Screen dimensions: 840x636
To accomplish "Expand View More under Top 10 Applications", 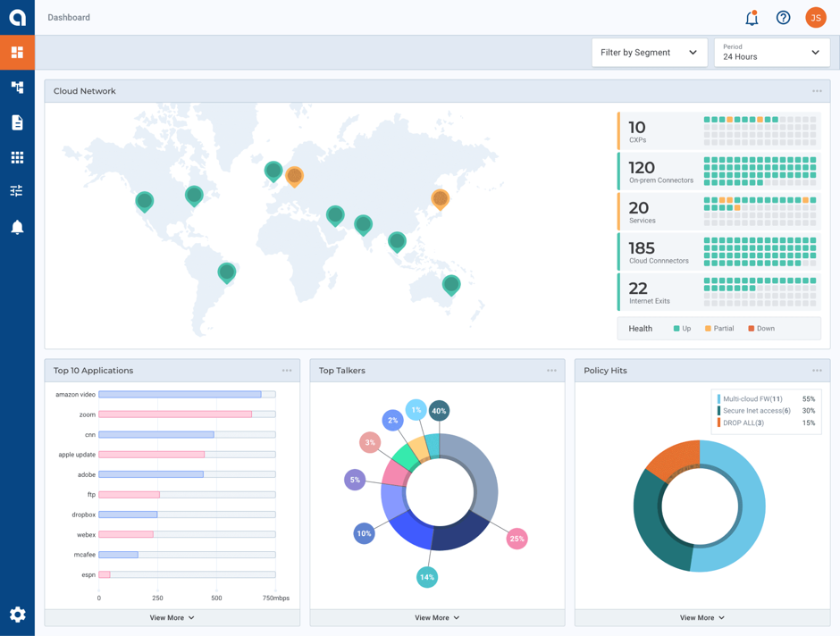I will [172, 617].
